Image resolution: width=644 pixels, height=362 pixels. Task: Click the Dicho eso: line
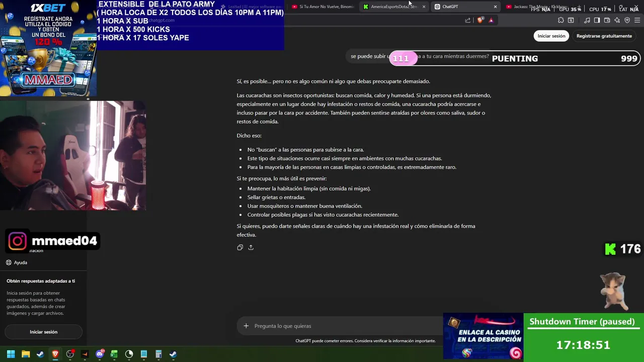(x=249, y=136)
